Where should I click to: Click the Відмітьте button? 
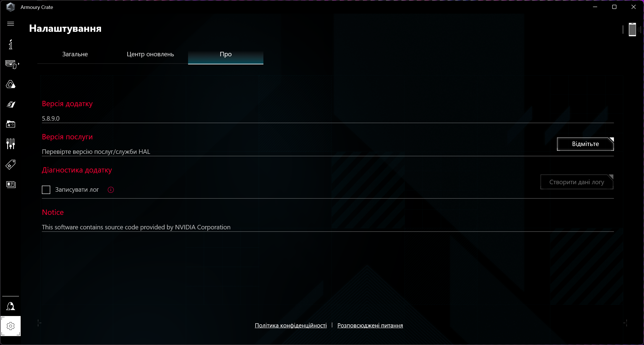point(585,144)
